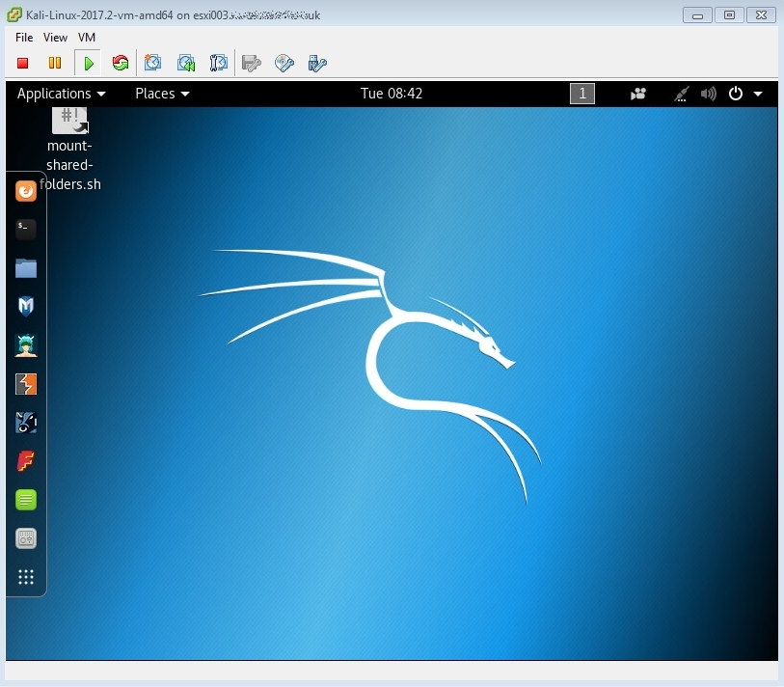The image size is (784, 687).
Task: Launch Burp Suite from the dock
Action: (25, 384)
